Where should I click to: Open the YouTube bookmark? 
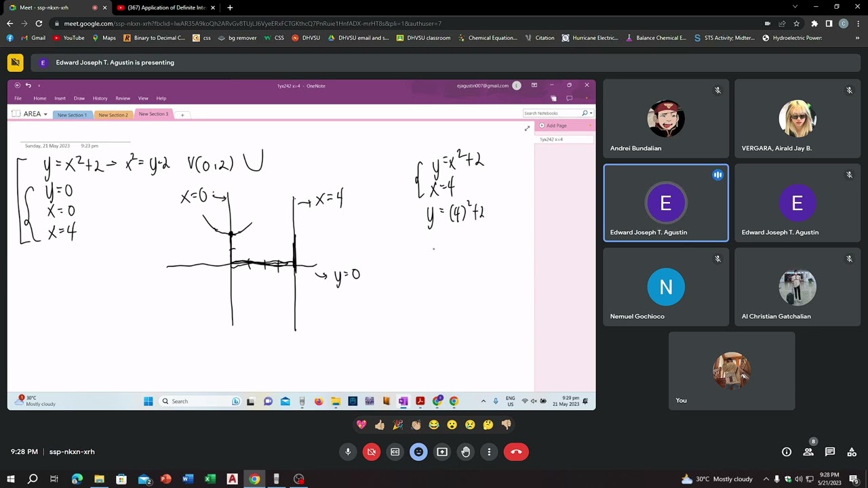(x=69, y=38)
